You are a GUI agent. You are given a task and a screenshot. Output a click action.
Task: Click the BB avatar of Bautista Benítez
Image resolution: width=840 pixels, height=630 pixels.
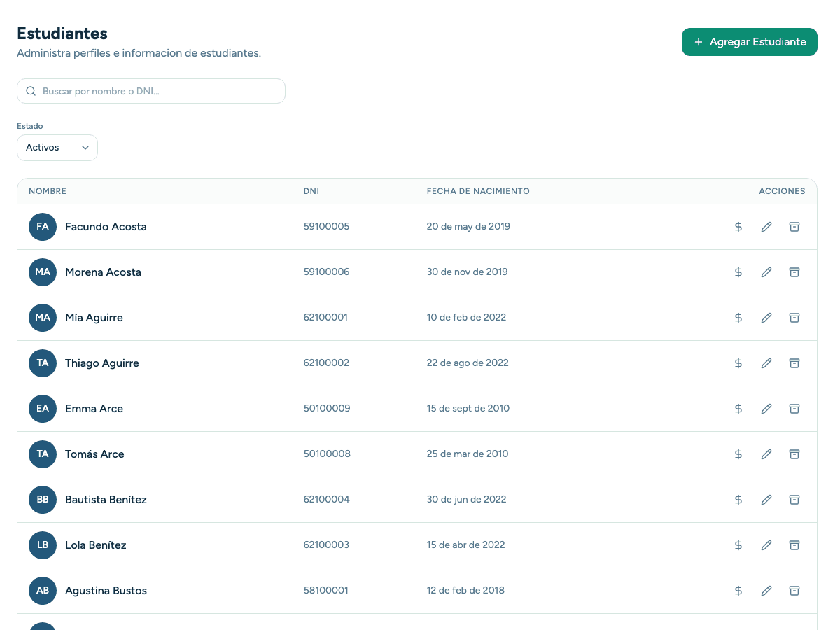43,500
